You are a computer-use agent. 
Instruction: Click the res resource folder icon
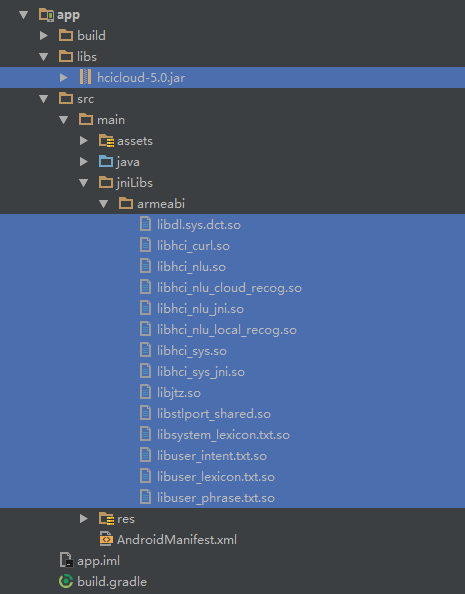(x=106, y=518)
